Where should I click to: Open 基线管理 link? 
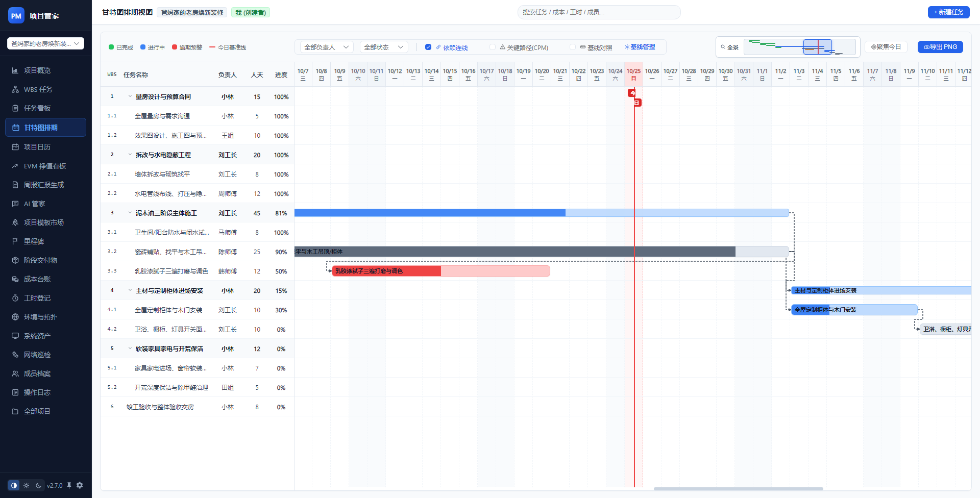coord(640,47)
